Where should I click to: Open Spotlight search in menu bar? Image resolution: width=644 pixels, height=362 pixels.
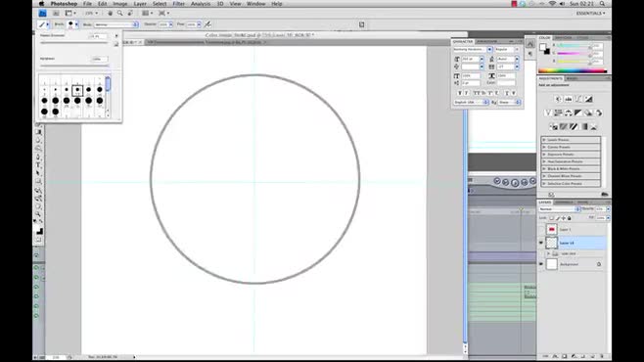[x=602, y=4]
